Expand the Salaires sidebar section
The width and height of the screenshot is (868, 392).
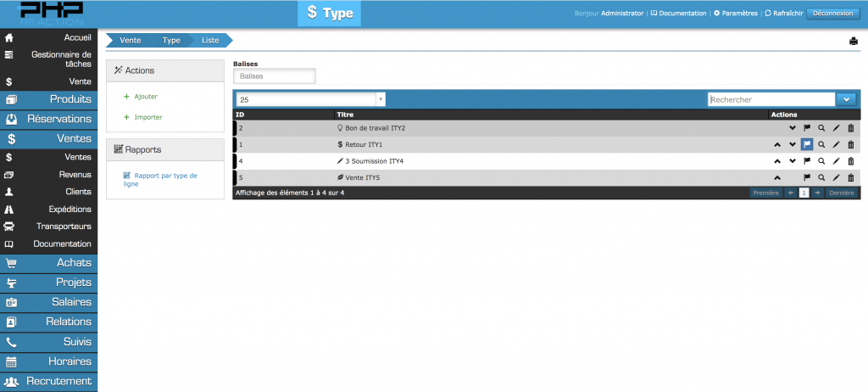pos(48,302)
